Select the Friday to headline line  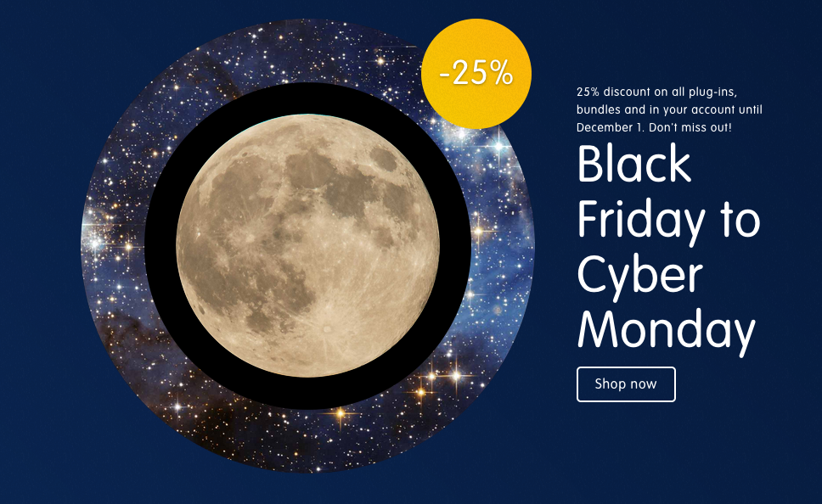tap(668, 221)
